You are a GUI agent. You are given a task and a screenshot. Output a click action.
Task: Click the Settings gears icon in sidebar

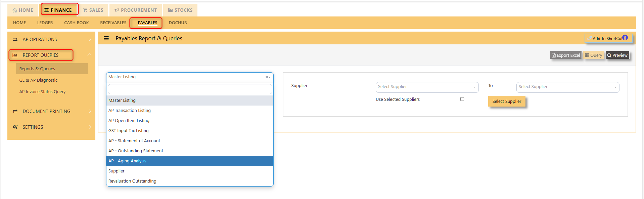pos(15,127)
